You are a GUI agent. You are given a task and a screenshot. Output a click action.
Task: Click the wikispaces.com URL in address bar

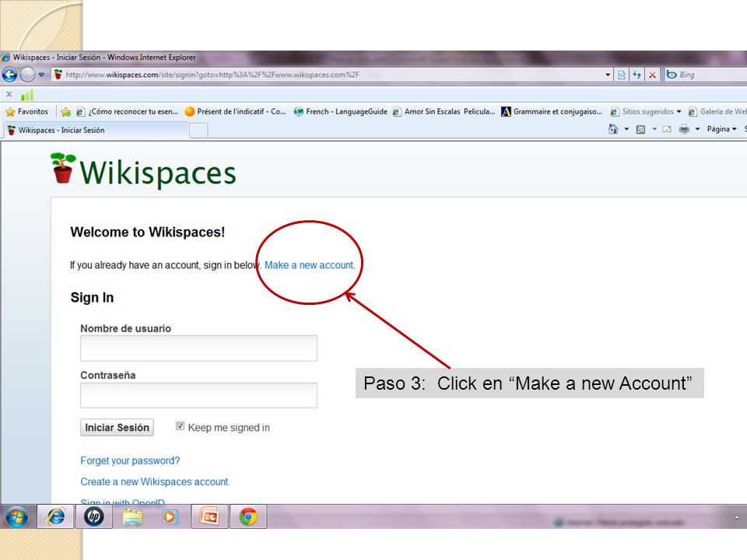[x=212, y=75]
